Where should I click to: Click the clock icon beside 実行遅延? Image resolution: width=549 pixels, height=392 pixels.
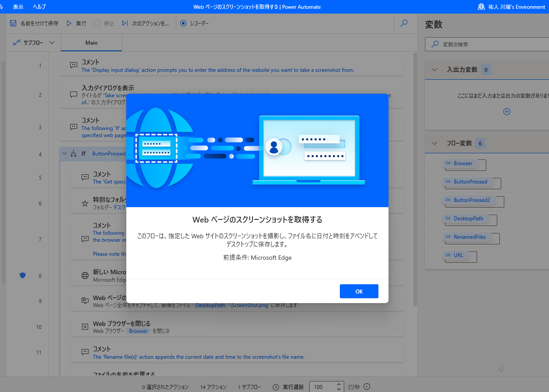pos(276,387)
